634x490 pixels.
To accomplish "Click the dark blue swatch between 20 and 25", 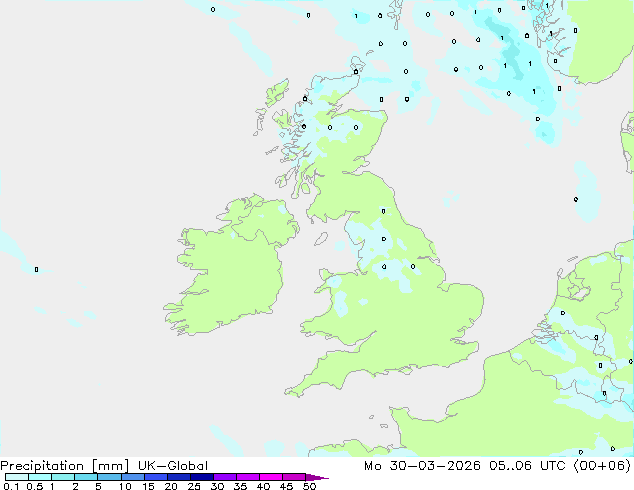I will [178, 477].
